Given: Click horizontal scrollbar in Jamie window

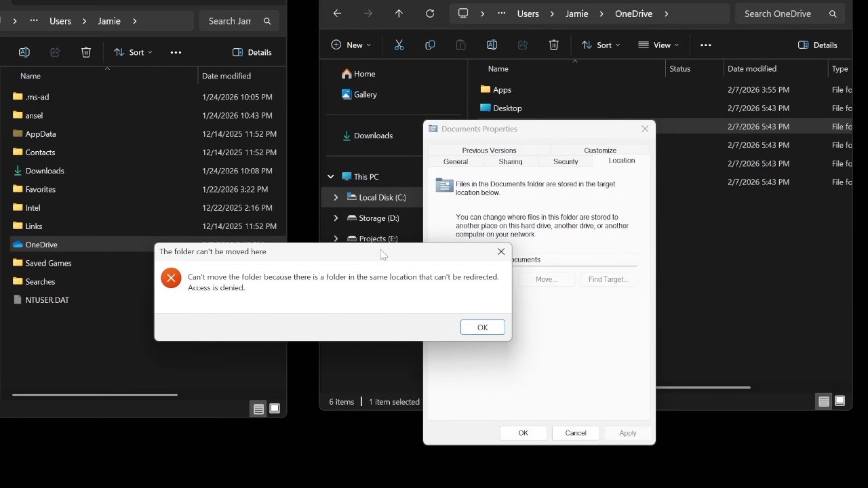Looking at the screenshot, I should [x=95, y=394].
